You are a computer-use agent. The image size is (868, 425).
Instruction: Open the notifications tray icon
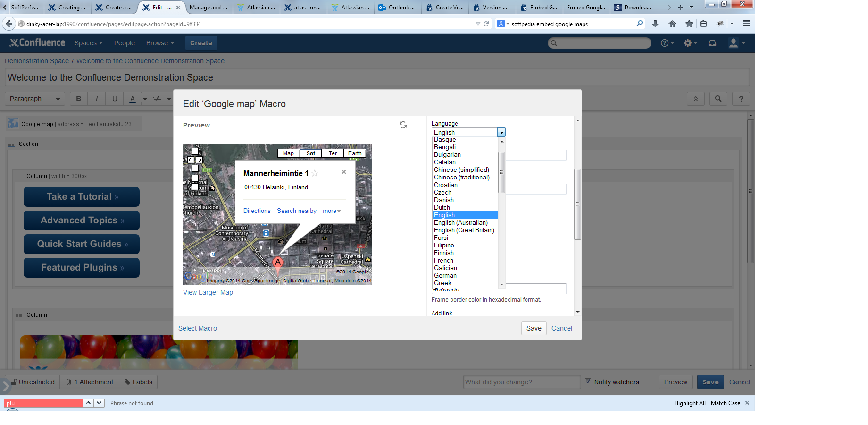click(712, 43)
